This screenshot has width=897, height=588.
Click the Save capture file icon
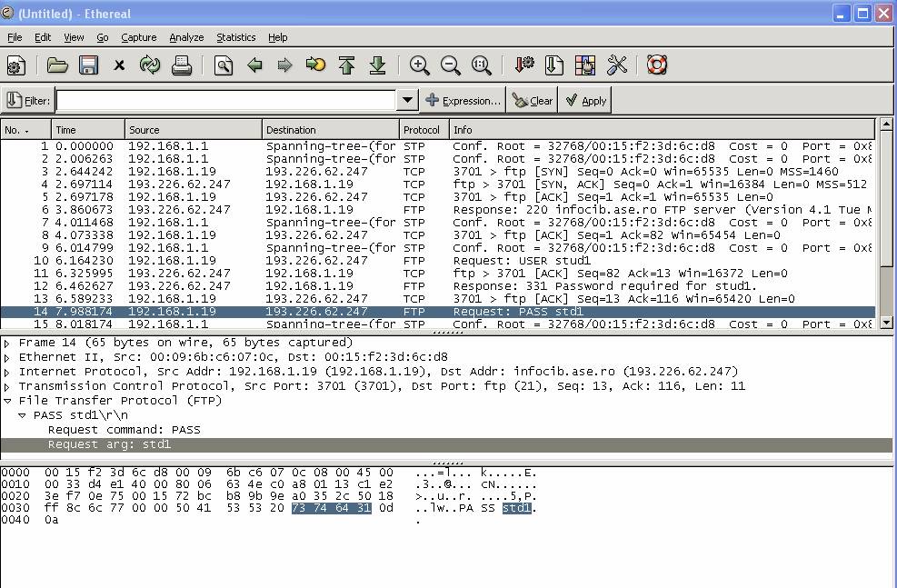(x=88, y=65)
